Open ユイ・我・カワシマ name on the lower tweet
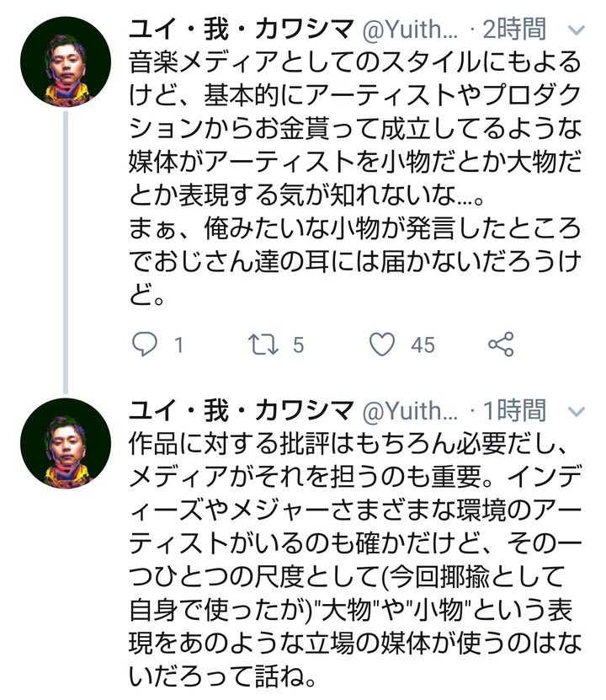This screenshot has width=606, height=700. pyautogui.click(x=242, y=411)
